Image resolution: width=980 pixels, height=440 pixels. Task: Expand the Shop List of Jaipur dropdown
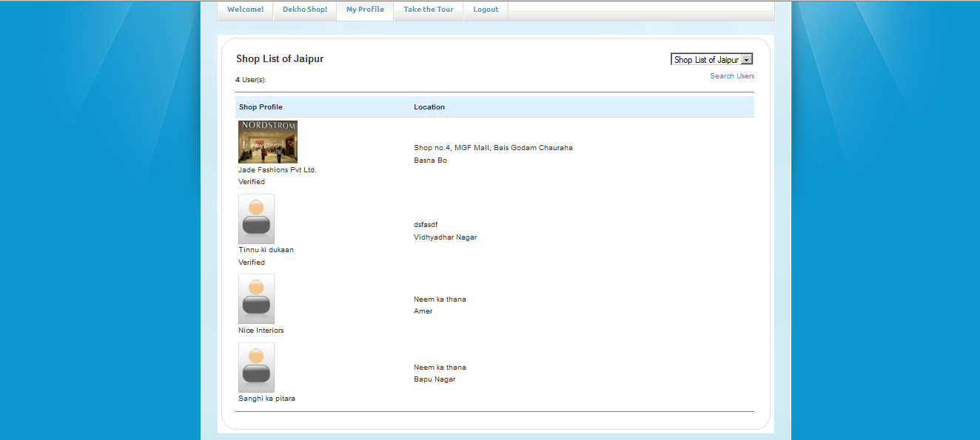[x=712, y=59]
